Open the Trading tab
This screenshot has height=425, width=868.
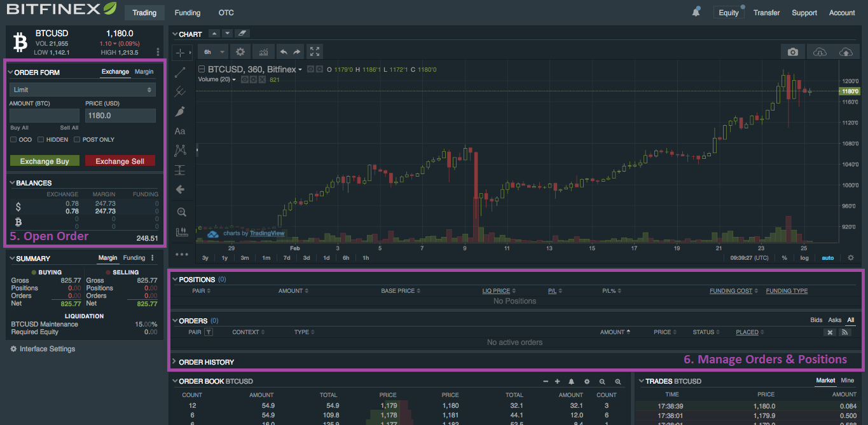pyautogui.click(x=144, y=13)
